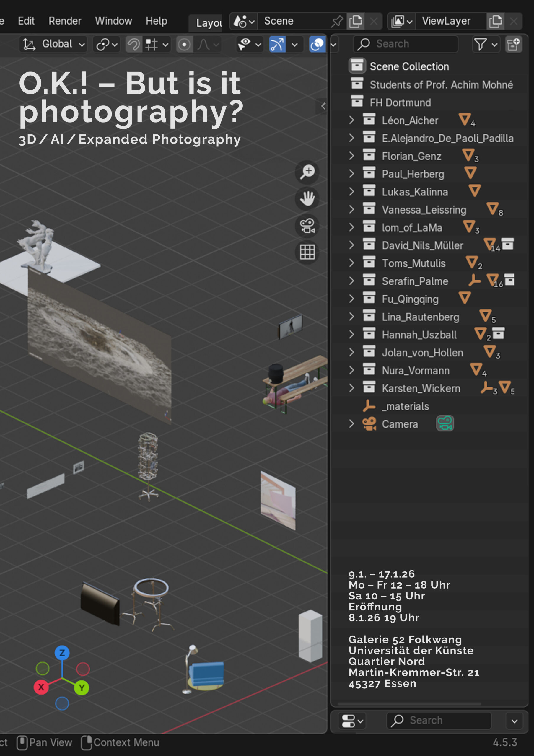Expand the Vanessa_Leissring collection
The image size is (534, 756).
(x=351, y=209)
